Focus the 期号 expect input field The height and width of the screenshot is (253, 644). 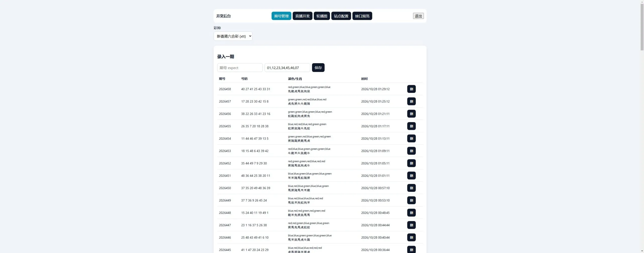pos(240,67)
